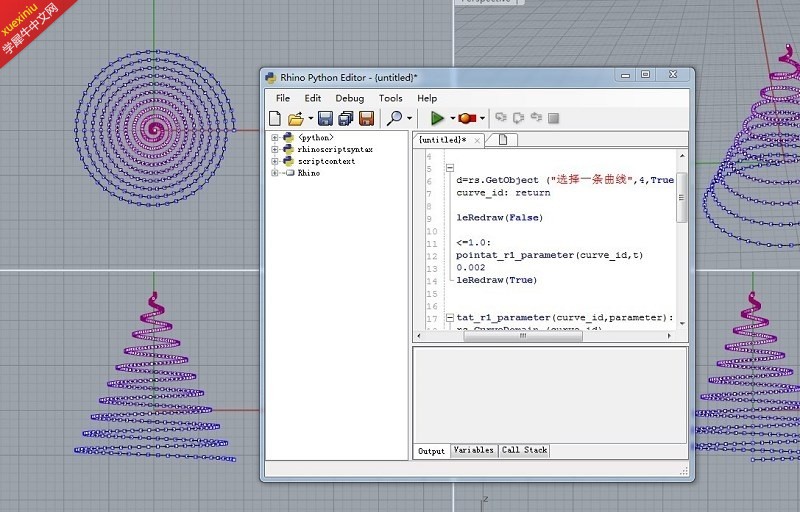Click the scroll down arrow of code editor

[682, 323]
